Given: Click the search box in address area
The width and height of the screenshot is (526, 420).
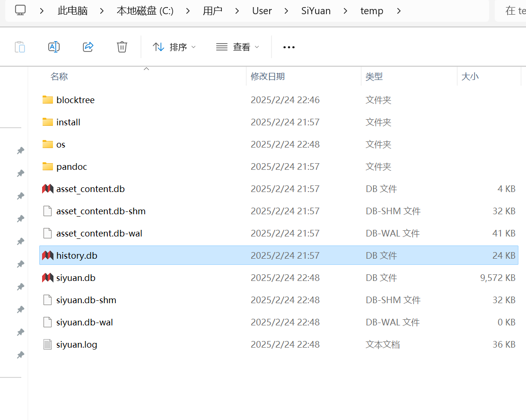Looking at the screenshot, I should (x=510, y=11).
